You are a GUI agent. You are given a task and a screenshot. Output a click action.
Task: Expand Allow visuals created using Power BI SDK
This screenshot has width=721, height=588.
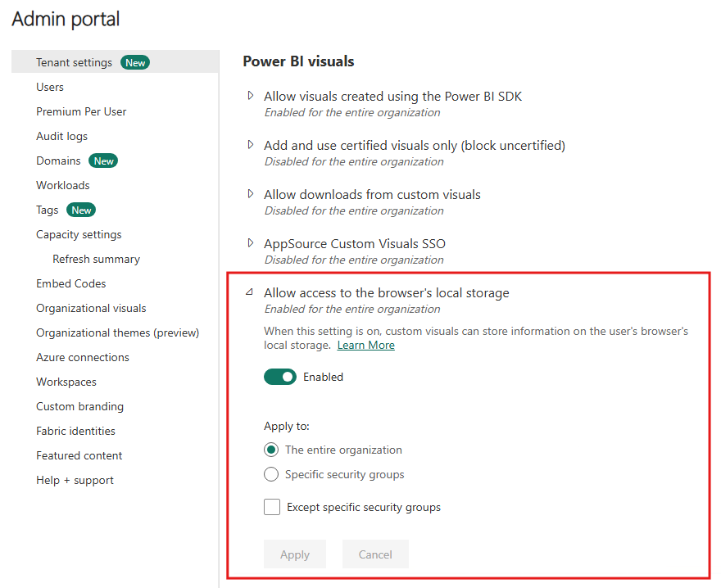(x=251, y=96)
